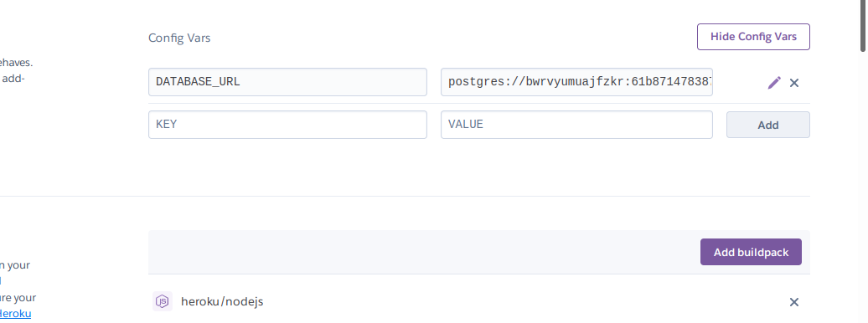Click the heroku/nodejs buildpack name

pyautogui.click(x=222, y=301)
